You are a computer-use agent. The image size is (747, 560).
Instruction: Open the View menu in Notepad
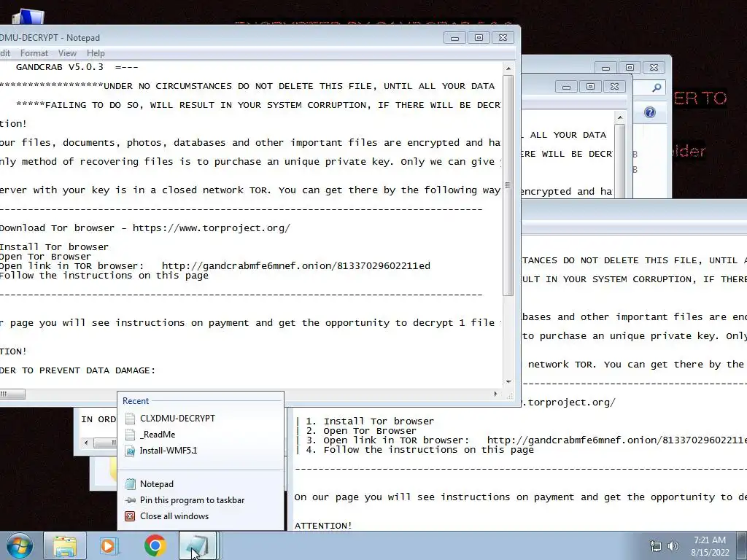point(67,52)
